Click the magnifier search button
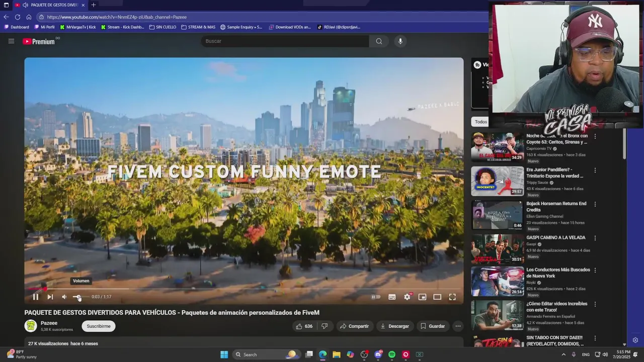Screen dimensions: 644x362 [379, 41]
